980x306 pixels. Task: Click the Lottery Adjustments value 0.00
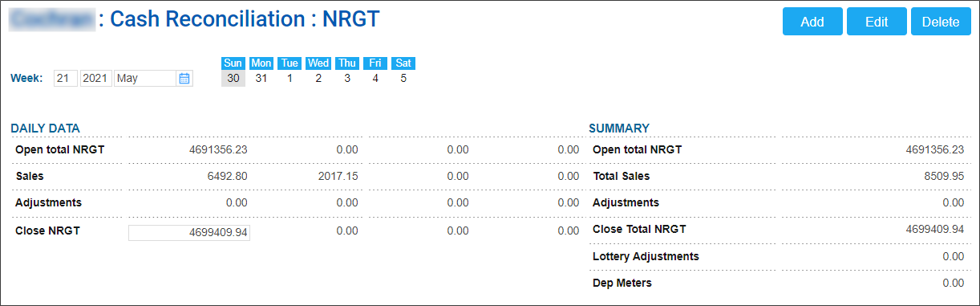(x=954, y=256)
